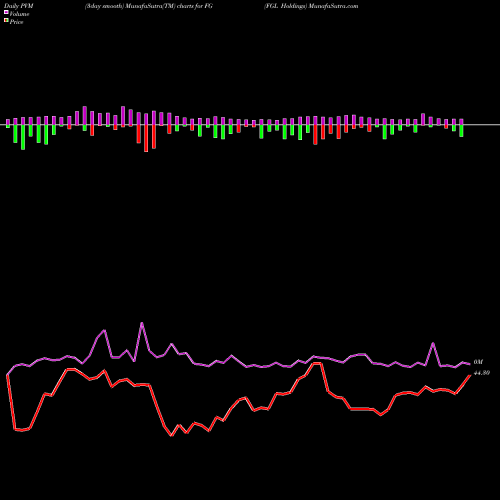The height and width of the screenshot is (500, 500).
Task: Select the 'Volume' legend label
Action: click(x=19, y=14)
